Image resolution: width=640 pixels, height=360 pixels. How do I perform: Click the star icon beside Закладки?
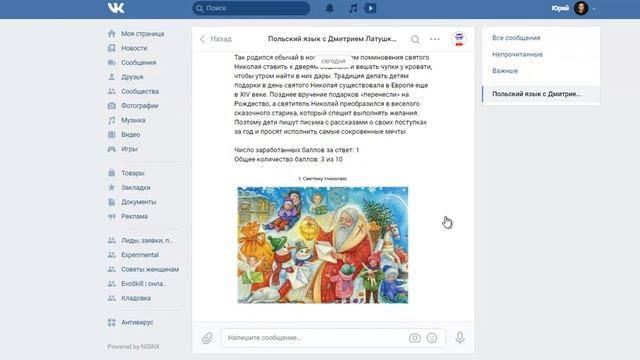pos(111,187)
